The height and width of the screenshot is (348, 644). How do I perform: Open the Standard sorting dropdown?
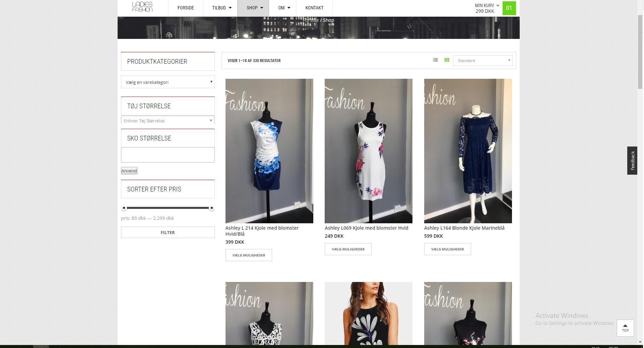click(482, 61)
